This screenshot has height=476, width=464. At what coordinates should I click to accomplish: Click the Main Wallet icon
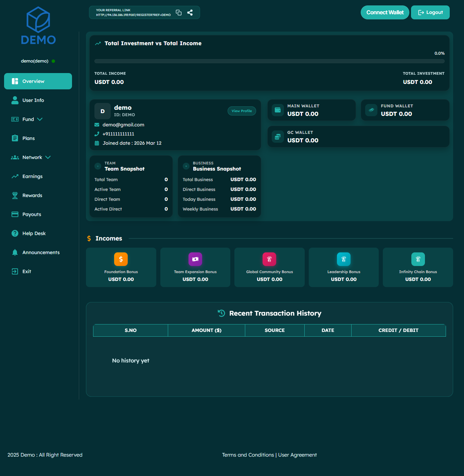coord(278,110)
